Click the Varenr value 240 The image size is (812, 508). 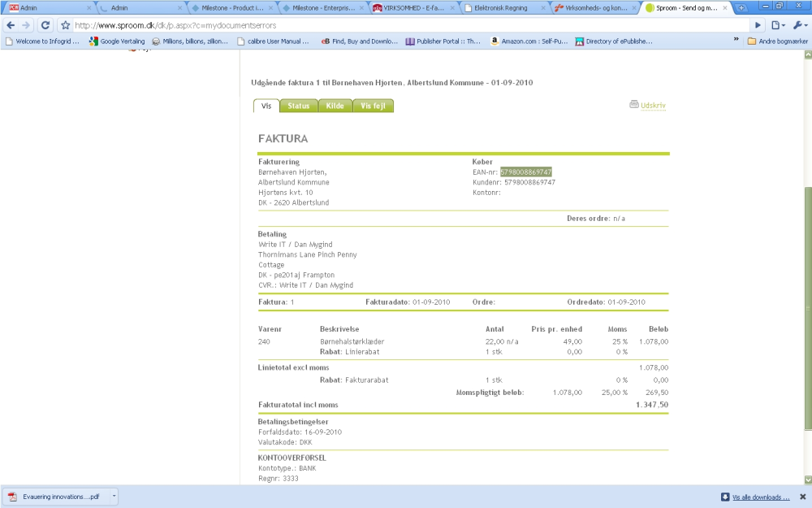[x=264, y=341]
